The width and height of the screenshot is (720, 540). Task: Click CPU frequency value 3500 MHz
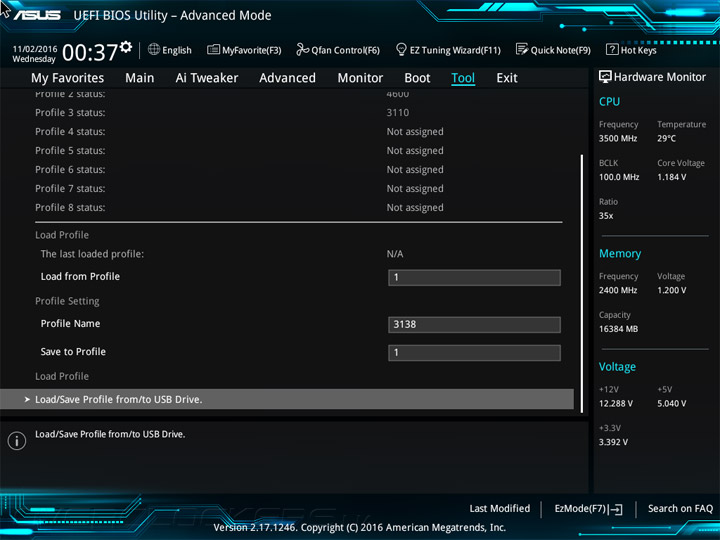pyautogui.click(x=618, y=138)
